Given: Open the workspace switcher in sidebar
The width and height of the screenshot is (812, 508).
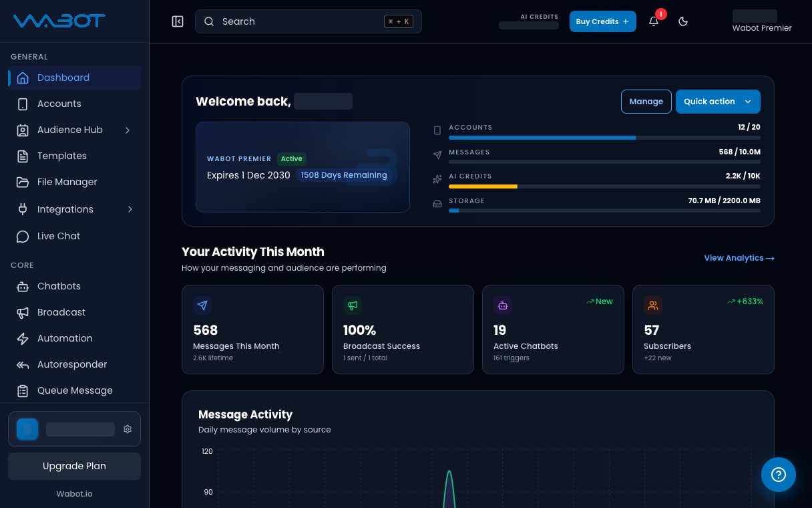Looking at the screenshot, I should [74, 429].
